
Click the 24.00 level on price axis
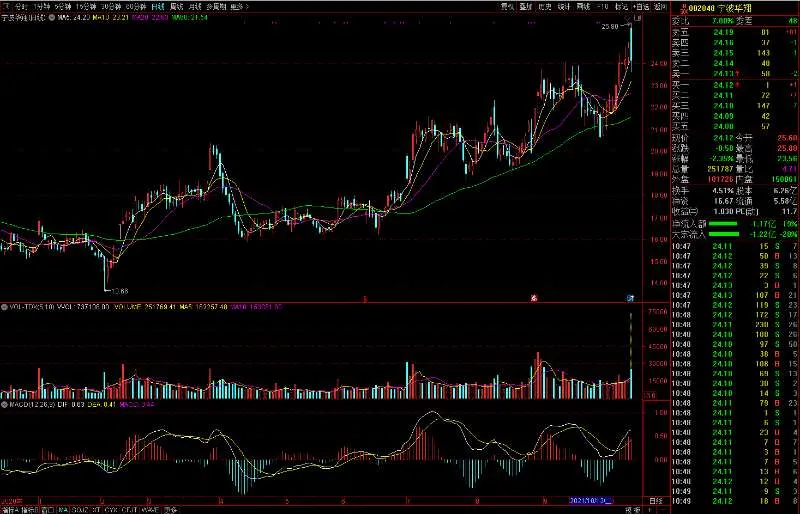tap(659, 64)
